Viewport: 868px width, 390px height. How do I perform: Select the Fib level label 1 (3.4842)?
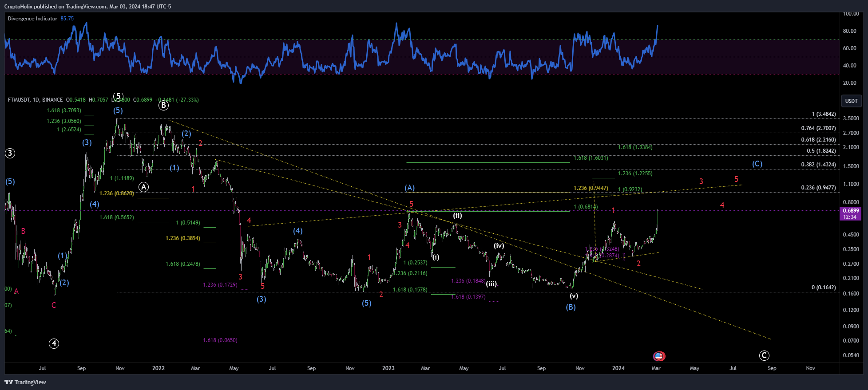coord(824,114)
